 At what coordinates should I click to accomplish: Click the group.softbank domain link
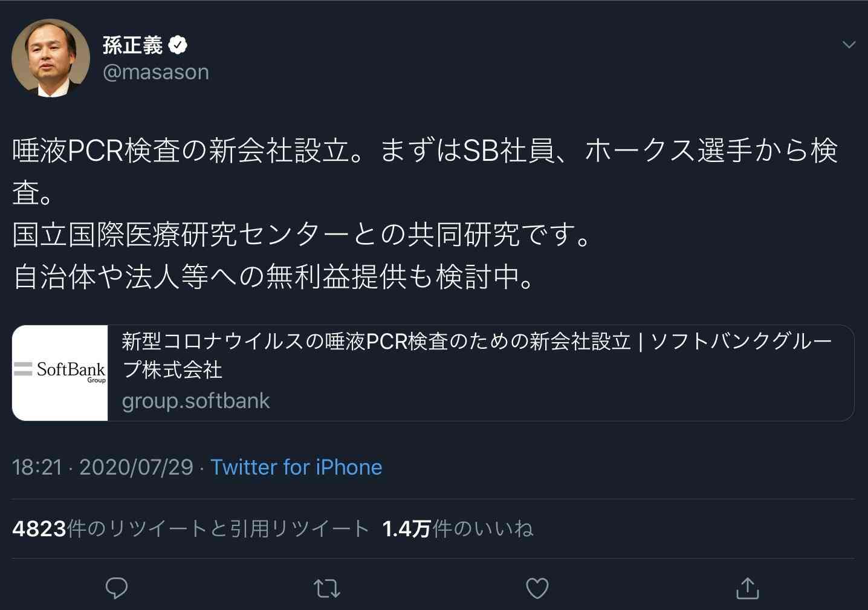(x=196, y=401)
